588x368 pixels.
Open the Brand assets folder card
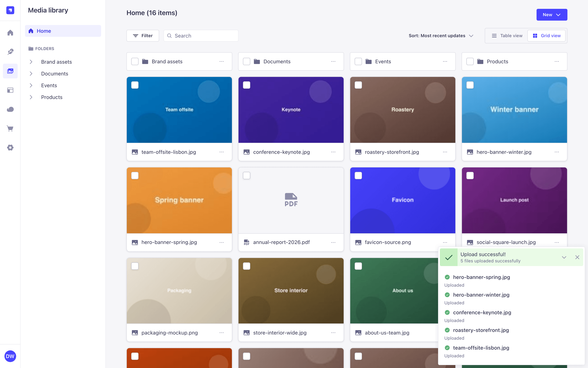point(179,62)
